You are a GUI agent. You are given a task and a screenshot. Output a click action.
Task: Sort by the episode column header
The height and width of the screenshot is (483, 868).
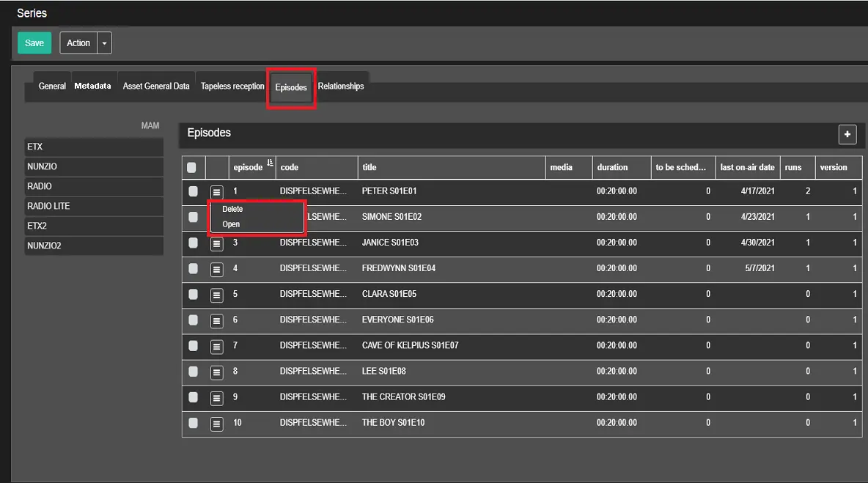pyautogui.click(x=248, y=167)
